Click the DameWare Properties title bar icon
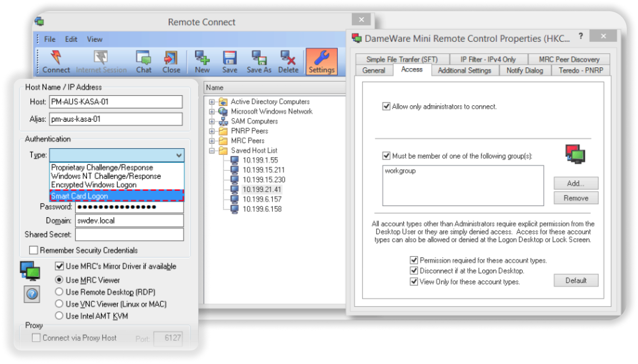The image size is (638, 364). (356, 38)
